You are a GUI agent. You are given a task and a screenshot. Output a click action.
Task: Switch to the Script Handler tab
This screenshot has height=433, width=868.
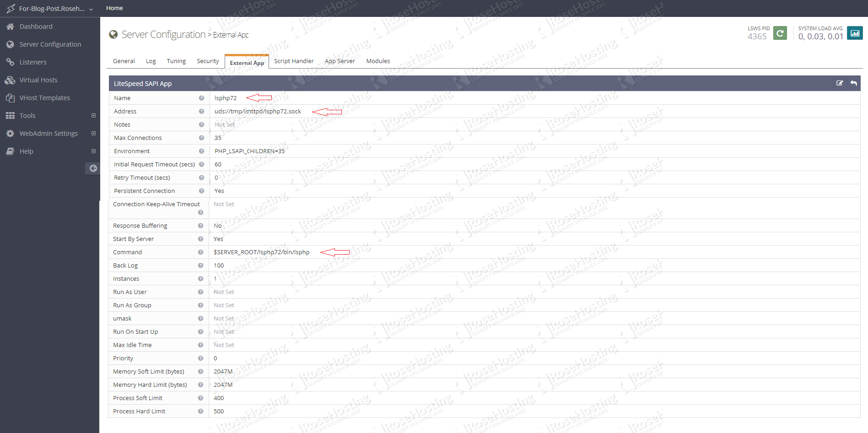pos(293,61)
